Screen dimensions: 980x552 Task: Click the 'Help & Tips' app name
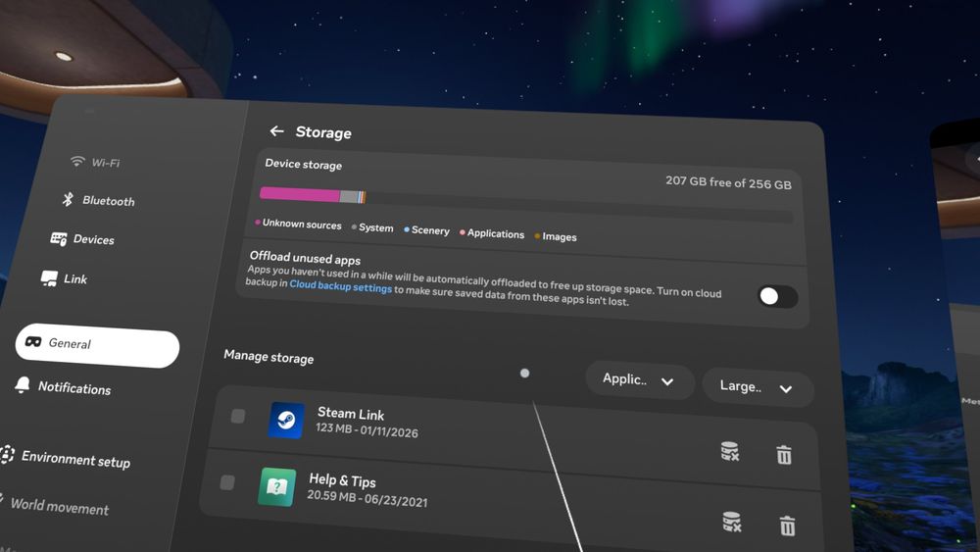tap(342, 480)
